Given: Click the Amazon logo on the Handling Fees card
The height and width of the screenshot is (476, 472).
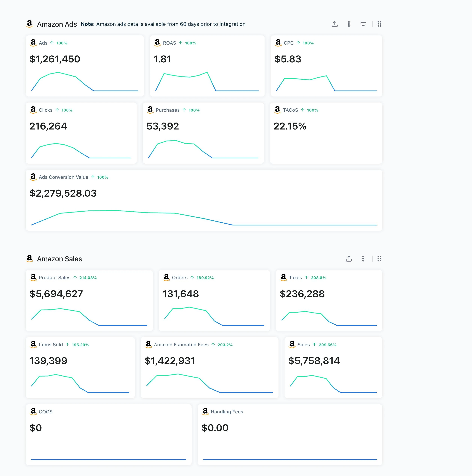Looking at the screenshot, I should pos(205,411).
